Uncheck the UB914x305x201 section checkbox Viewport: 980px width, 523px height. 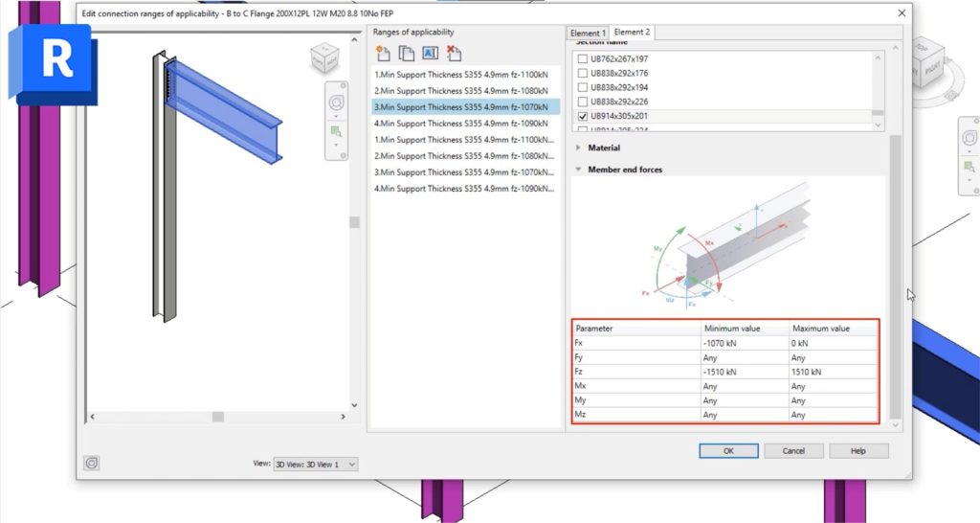click(583, 116)
